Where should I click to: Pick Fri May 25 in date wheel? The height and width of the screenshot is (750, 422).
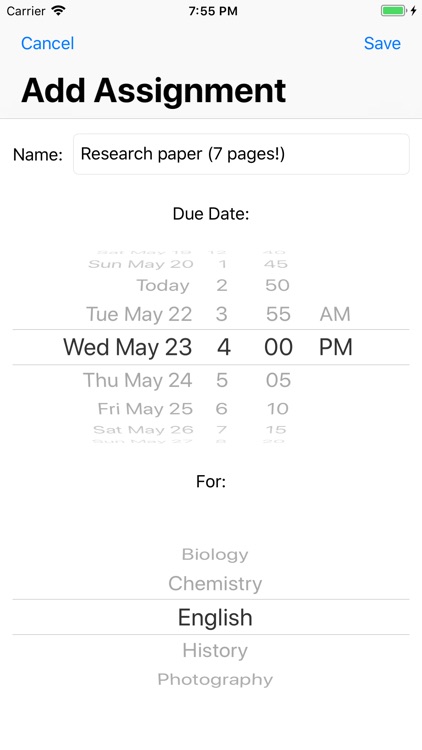145,408
